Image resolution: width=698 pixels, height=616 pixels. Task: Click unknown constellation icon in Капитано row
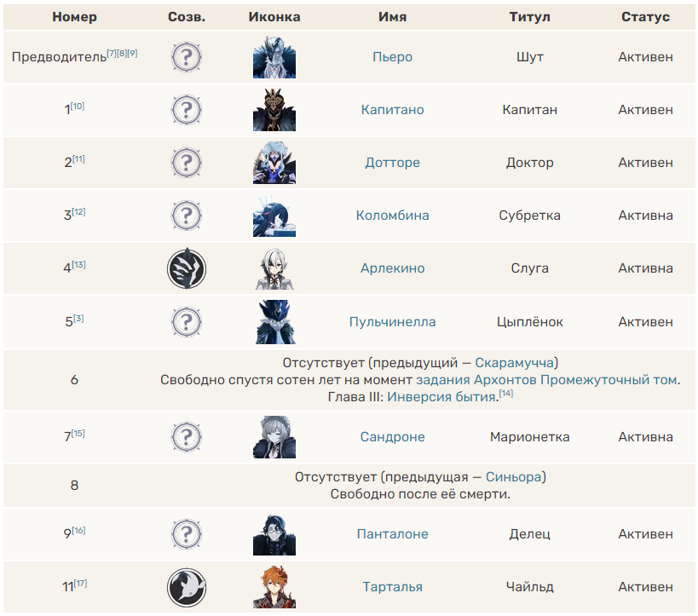click(187, 110)
